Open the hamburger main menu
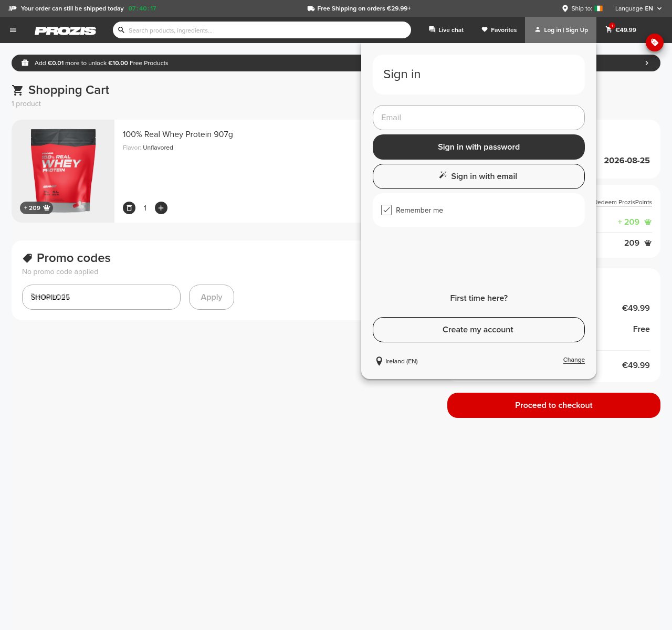672x630 pixels. click(13, 30)
